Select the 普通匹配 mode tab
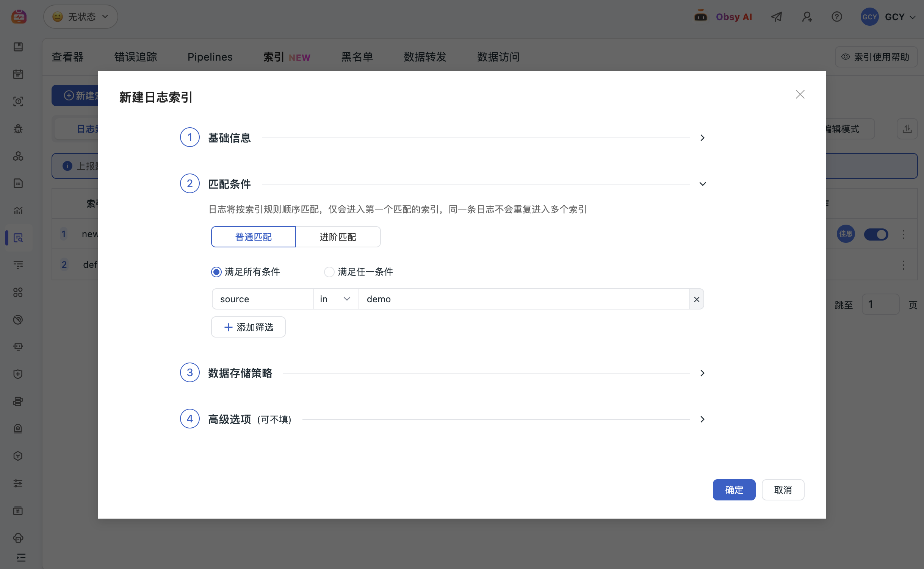The width and height of the screenshot is (924, 569). point(253,237)
